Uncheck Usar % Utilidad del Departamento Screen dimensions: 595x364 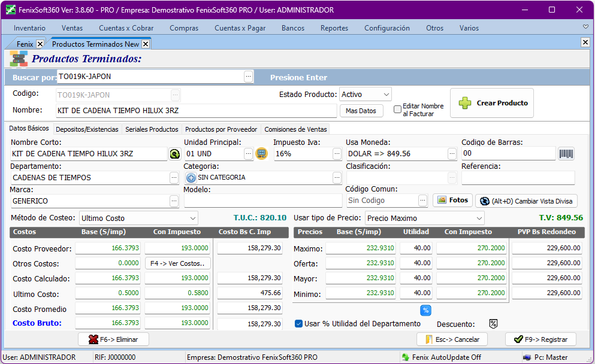coord(298,324)
